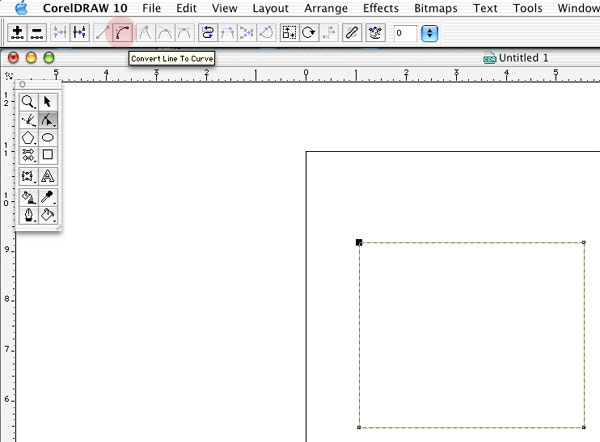Select the Basic Shapes arrows tool
600x442 pixels.
(28, 155)
